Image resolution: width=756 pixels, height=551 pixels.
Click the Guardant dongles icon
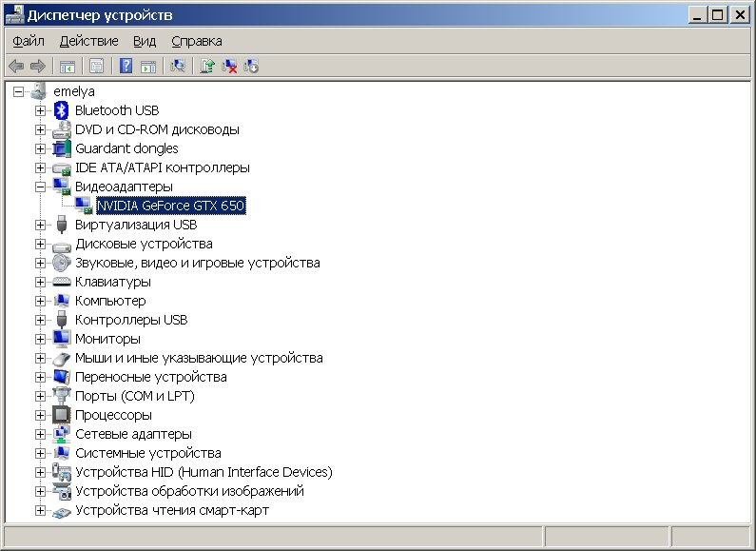coord(62,148)
